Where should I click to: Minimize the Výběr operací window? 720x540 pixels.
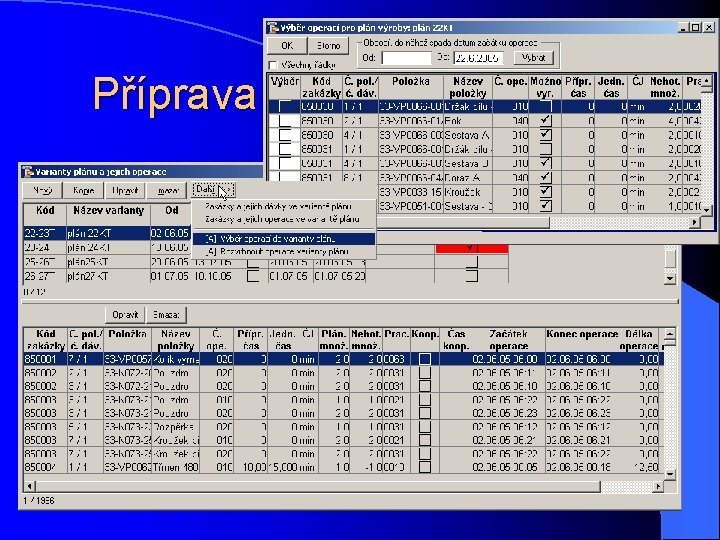coord(684,28)
